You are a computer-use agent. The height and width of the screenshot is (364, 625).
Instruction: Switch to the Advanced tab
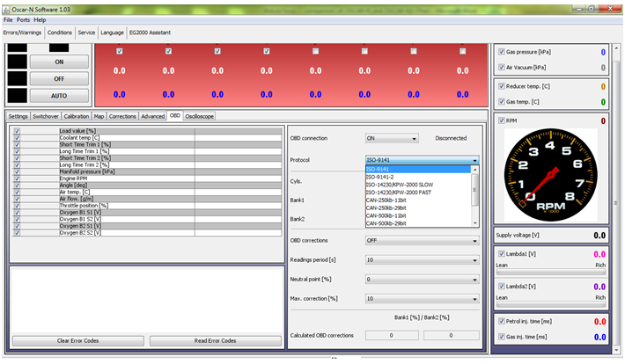click(152, 116)
